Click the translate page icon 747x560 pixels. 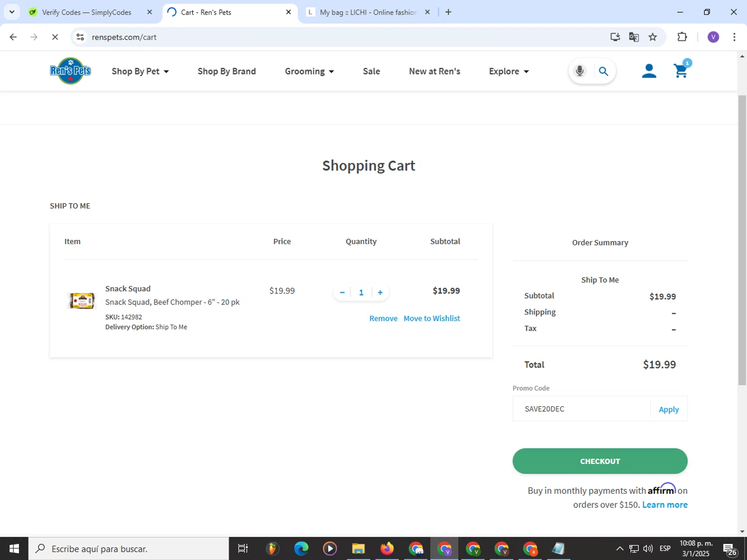[634, 37]
